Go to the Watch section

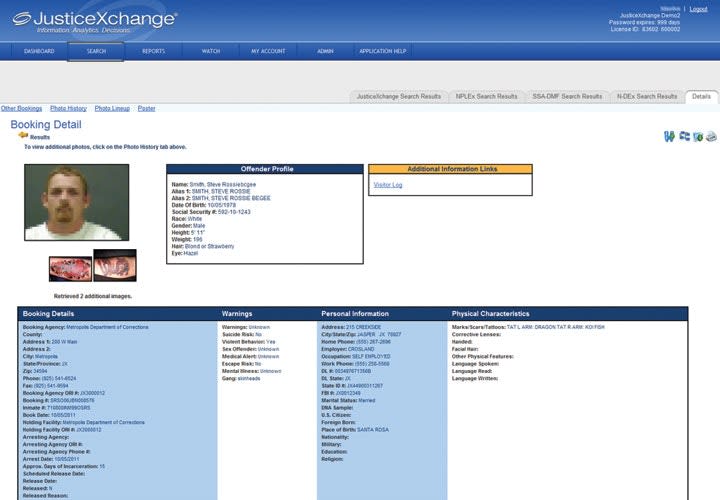coord(211,51)
